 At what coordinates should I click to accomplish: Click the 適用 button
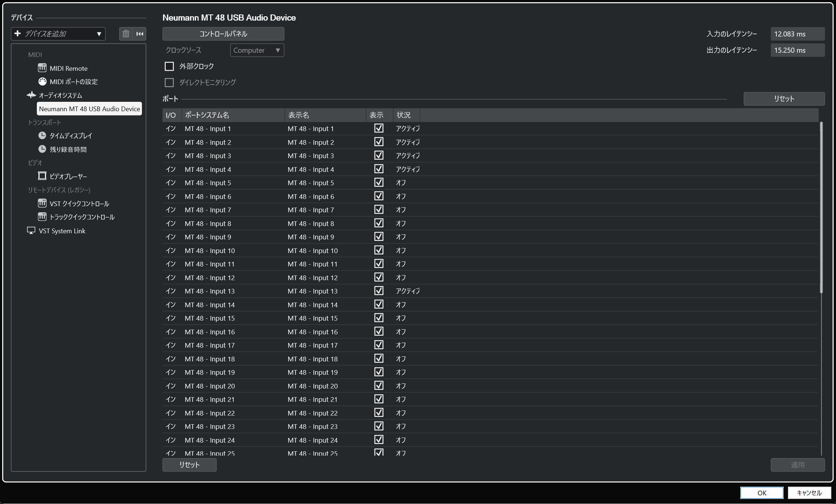tap(797, 465)
